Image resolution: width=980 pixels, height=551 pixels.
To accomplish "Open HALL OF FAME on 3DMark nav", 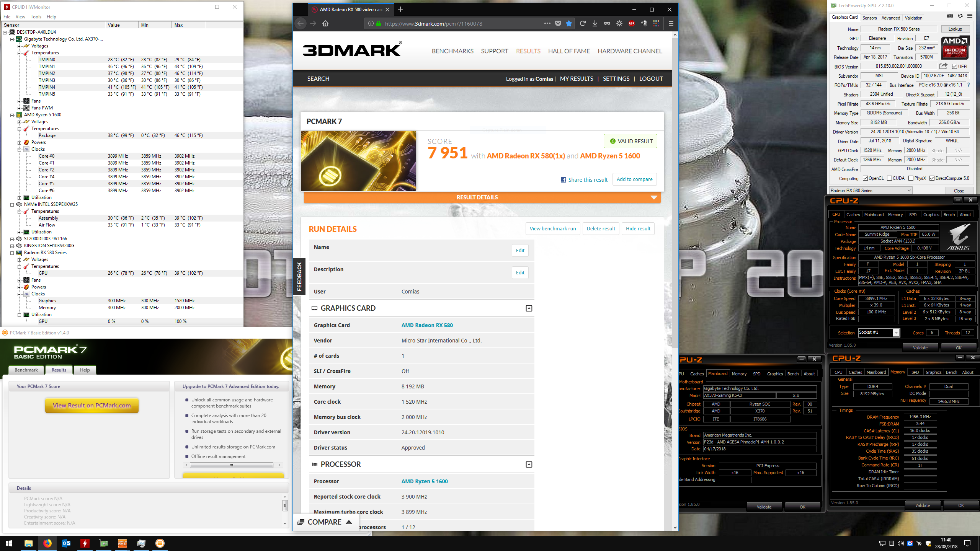I will pyautogui.click(x=569, y=51).
